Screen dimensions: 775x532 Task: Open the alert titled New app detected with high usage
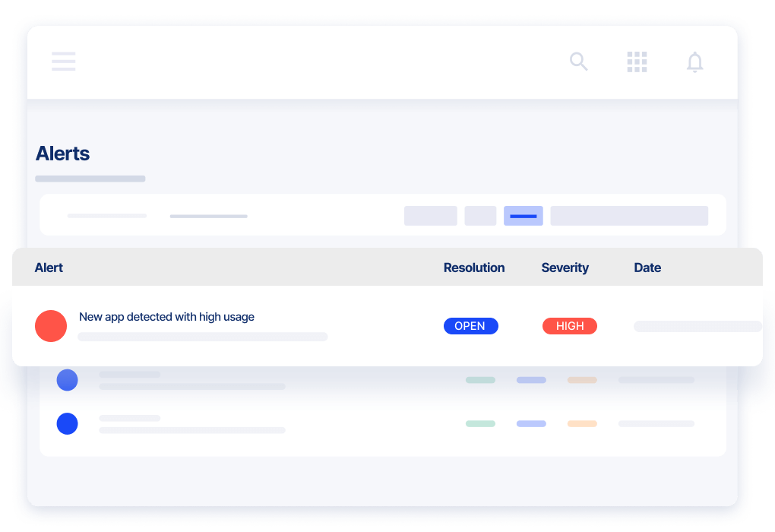point(166,317)
